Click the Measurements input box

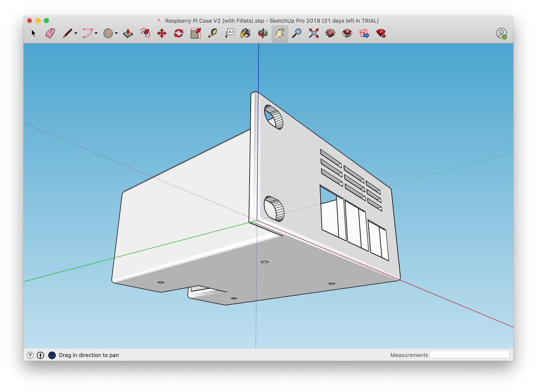[469, 354]
